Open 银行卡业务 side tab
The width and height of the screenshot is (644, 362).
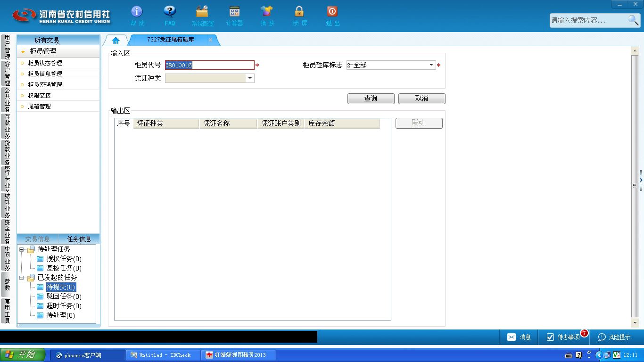[x=7, y=179]
